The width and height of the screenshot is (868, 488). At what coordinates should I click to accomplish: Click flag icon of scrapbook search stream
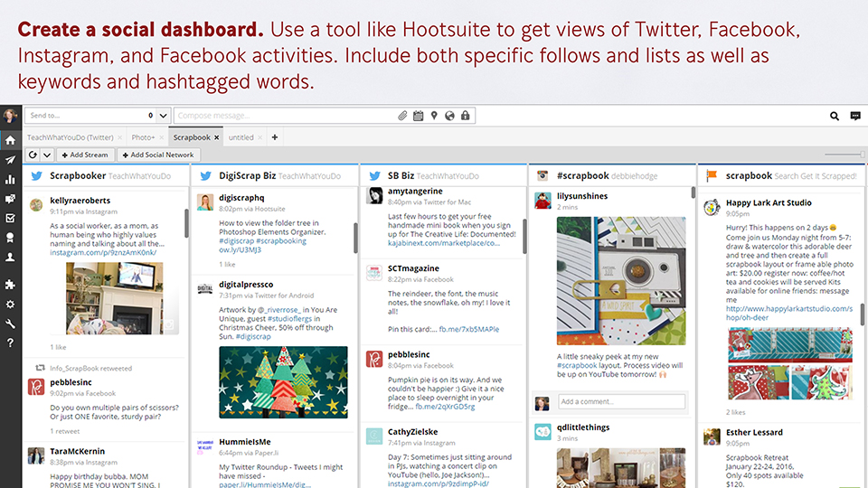click(x=712, y=175)
